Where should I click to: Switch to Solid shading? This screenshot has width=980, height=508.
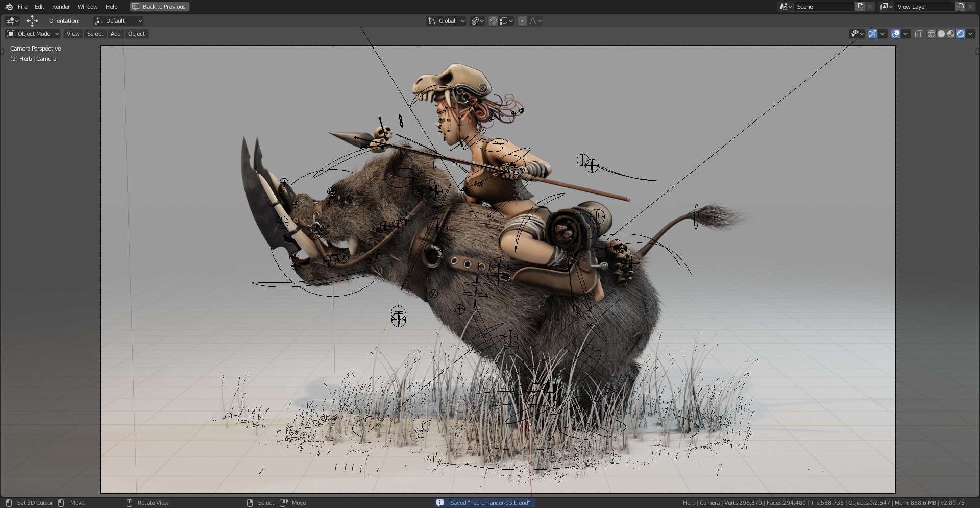(x=941, y=34)
